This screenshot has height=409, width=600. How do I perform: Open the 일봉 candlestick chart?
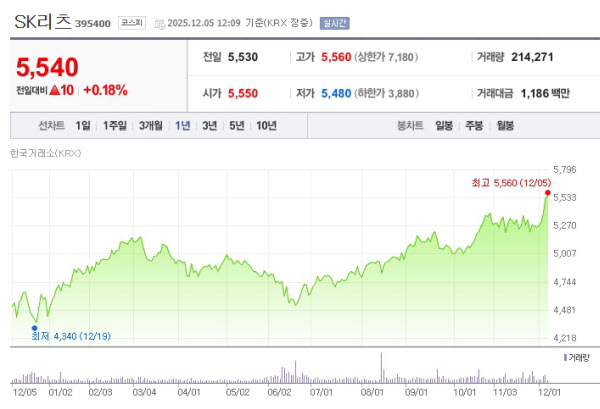coord(444,126)
